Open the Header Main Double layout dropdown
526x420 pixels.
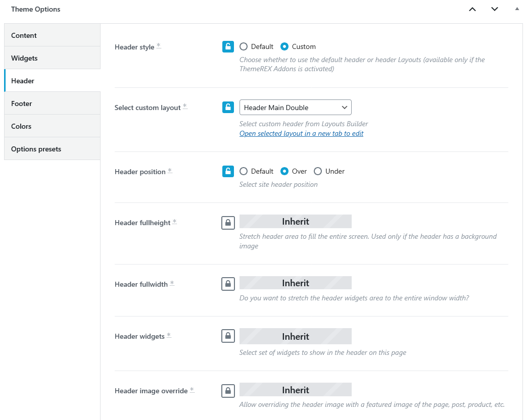point(296,107)
